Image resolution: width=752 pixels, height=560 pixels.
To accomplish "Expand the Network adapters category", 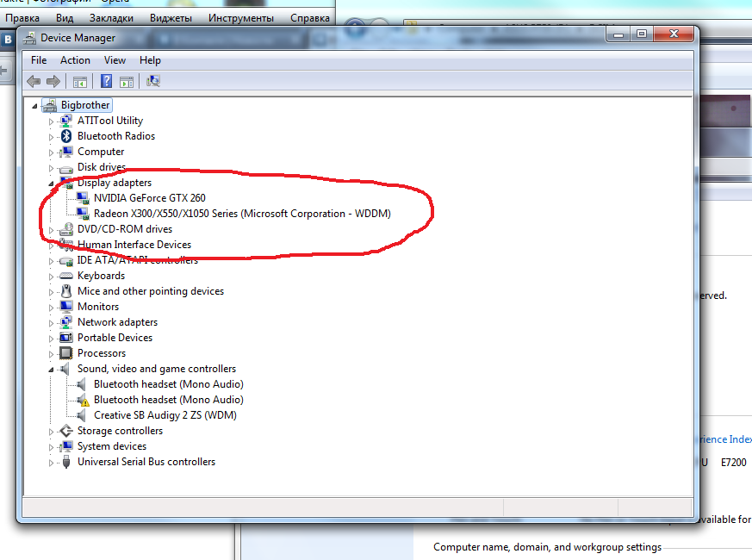I will click(51, 322).
